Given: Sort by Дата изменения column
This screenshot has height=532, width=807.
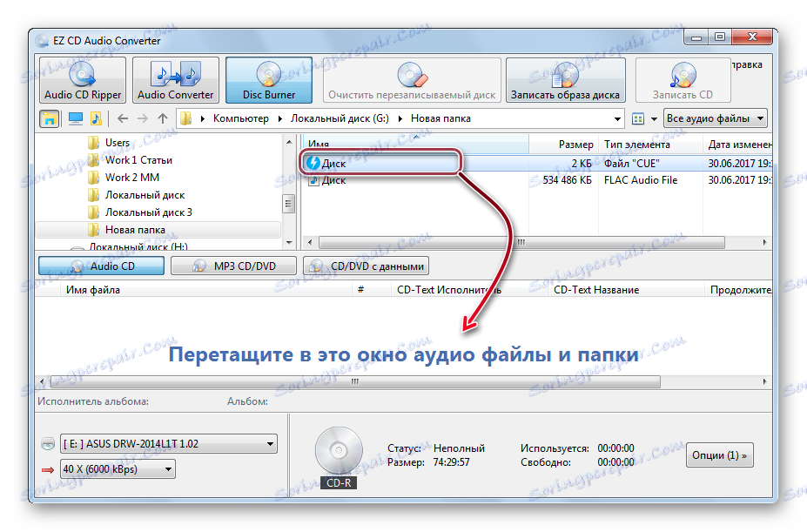Looking at the screenshot, I should click(x=737, y=145).
